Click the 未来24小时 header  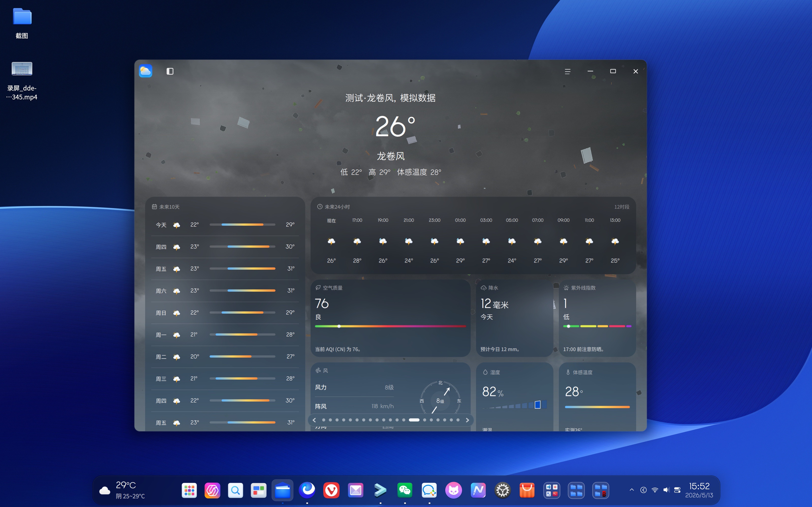point(333,207)
